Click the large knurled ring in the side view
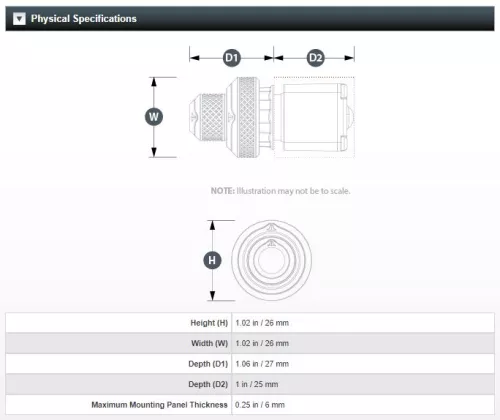 point(247,117)
